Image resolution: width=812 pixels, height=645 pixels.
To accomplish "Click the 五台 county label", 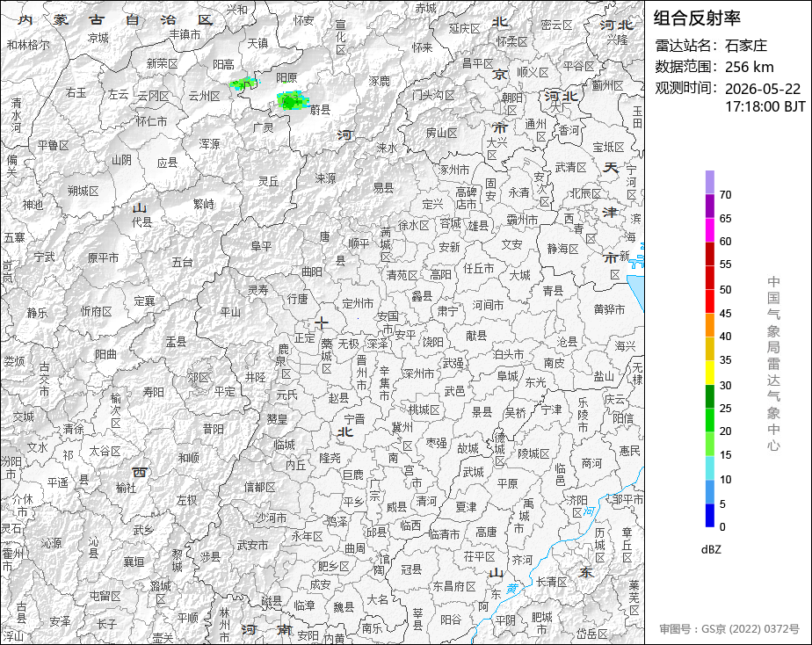I will click(x=182, y=263).
